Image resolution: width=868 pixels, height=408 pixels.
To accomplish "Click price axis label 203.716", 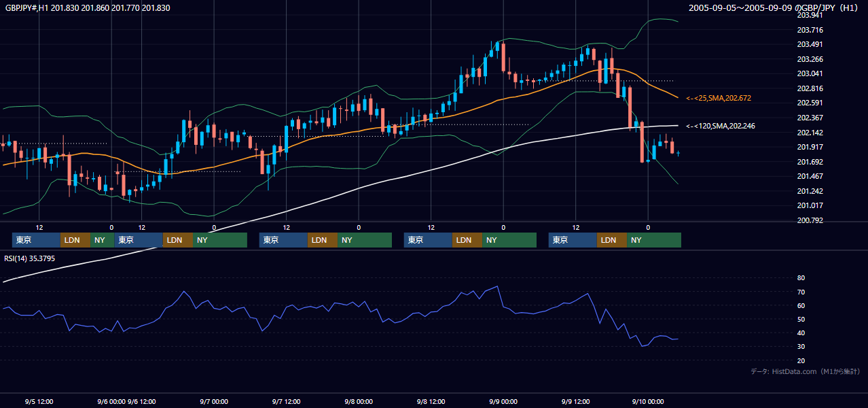I will click(810, 30).
